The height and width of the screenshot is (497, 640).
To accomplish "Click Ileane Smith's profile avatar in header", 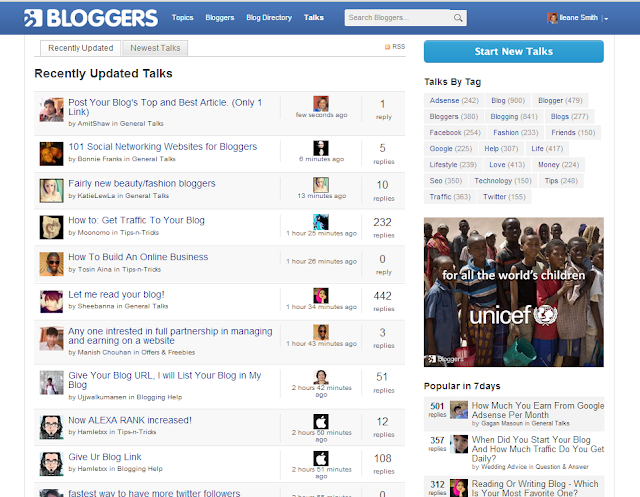I will point(552,18).
